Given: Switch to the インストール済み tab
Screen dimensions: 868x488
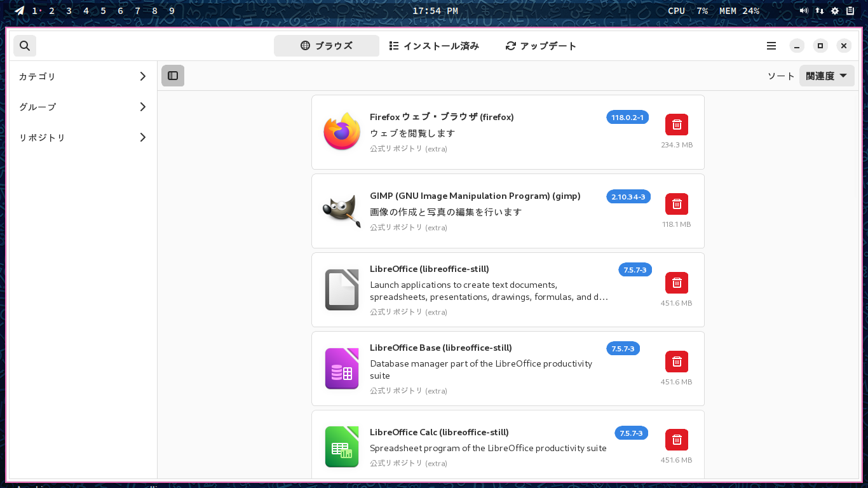Looking at the screenshot, I should coord(434,46).
